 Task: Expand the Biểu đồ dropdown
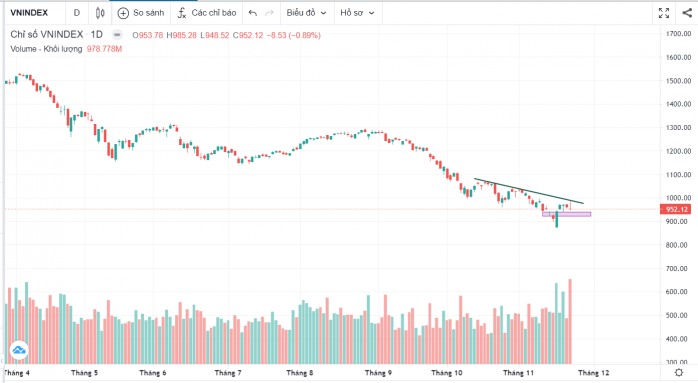click(306, 13)
